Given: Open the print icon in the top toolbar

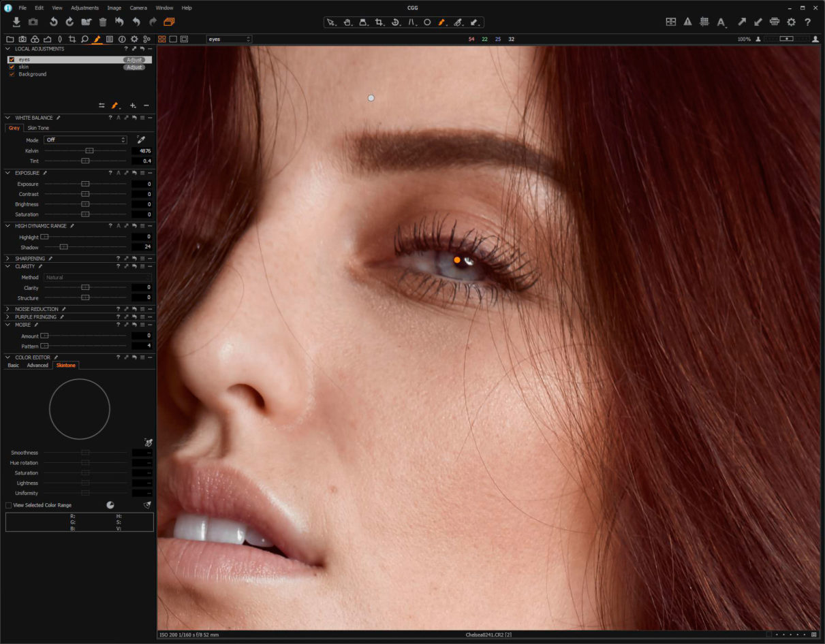Looking at the screenshot, I should 775,22.
